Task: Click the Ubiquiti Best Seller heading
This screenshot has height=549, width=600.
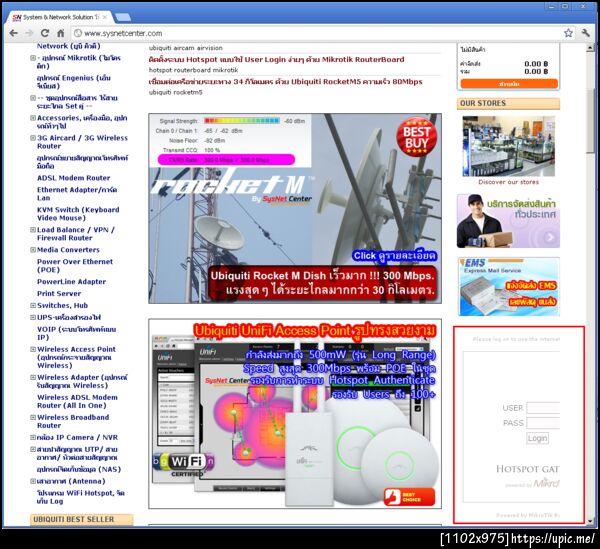Action: [73, 519]
